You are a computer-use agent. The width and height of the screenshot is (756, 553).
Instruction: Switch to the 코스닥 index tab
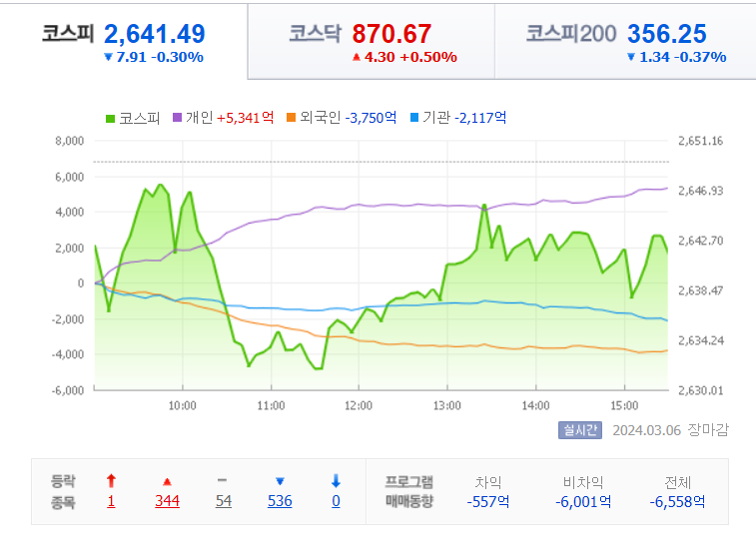tap(372, 42)
